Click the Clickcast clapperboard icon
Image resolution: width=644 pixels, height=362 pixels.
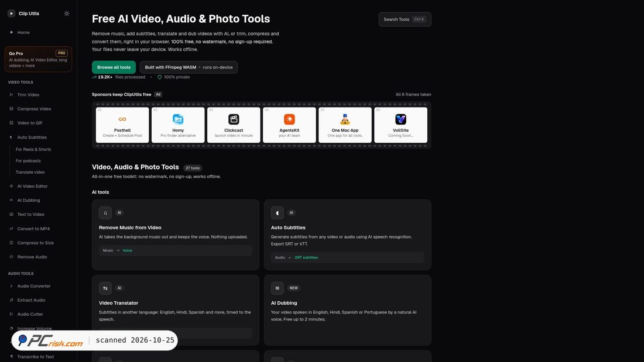pos(234,119)
